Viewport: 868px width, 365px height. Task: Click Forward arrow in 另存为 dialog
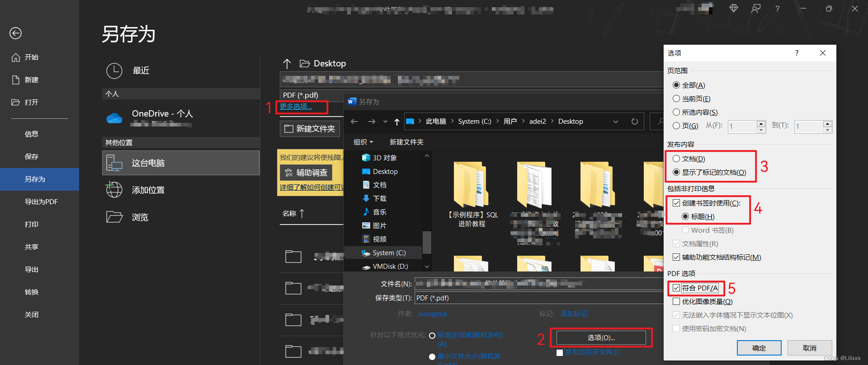click(x=372, y=122)
